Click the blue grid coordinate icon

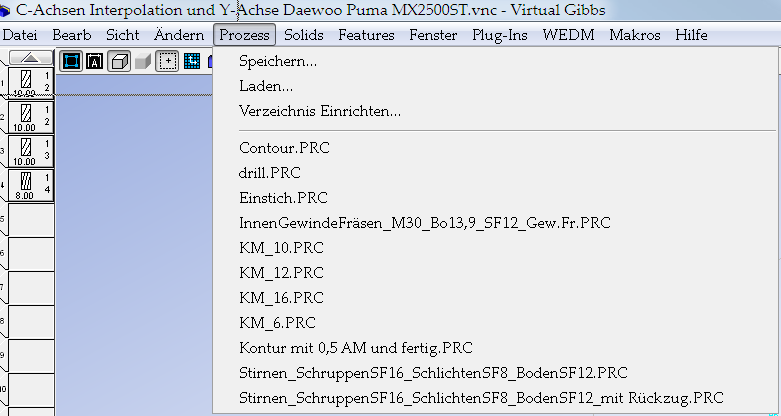pos(192,61)
